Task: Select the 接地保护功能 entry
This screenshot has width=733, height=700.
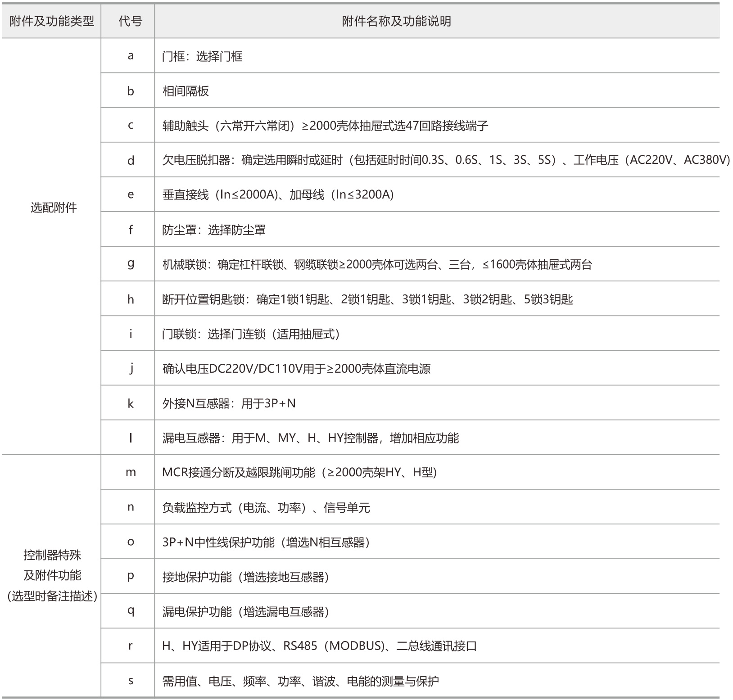Action: (x=245, y=577)
